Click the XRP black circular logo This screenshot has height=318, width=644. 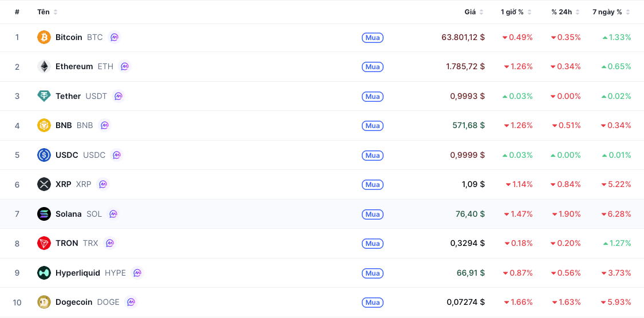point(44,184)
